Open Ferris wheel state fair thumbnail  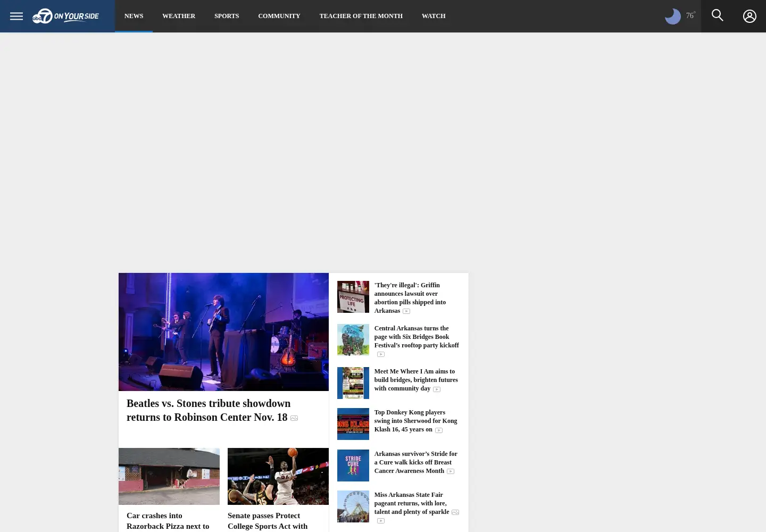click(x=353, y=506)
